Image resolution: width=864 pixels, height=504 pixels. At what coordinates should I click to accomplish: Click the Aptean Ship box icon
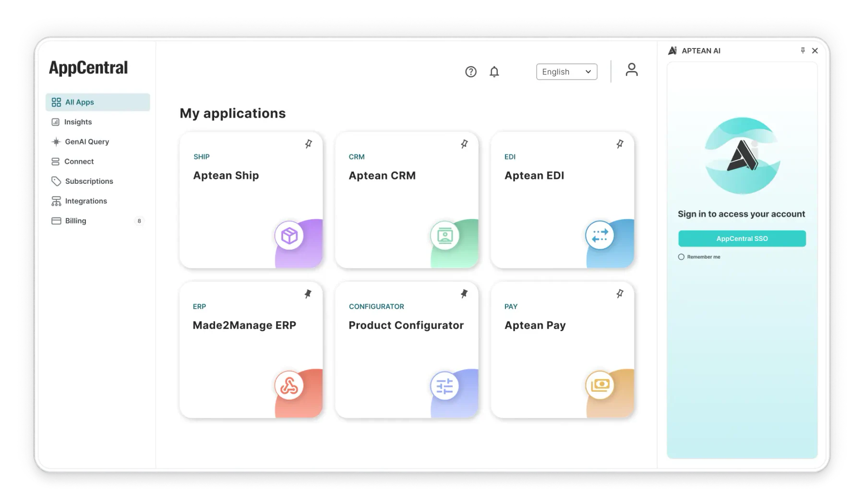pyautogui.click(x=289, y=236)
